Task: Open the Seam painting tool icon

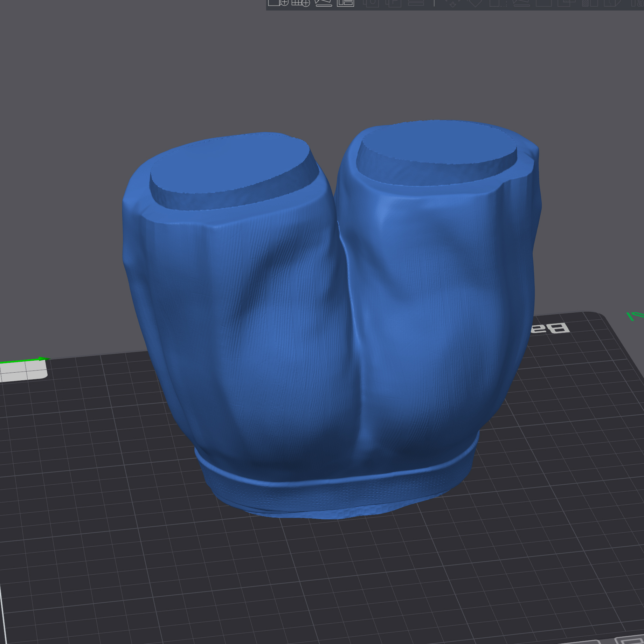Action: [612, 3]
